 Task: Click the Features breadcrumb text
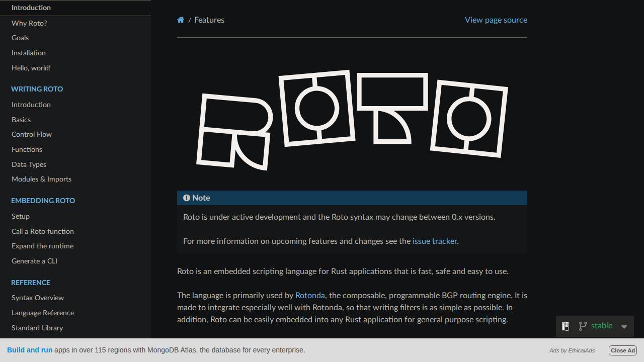209,20
